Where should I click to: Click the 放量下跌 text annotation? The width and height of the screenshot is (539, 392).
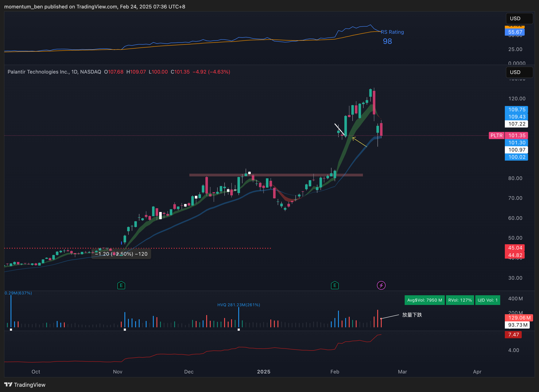[412, 315]
